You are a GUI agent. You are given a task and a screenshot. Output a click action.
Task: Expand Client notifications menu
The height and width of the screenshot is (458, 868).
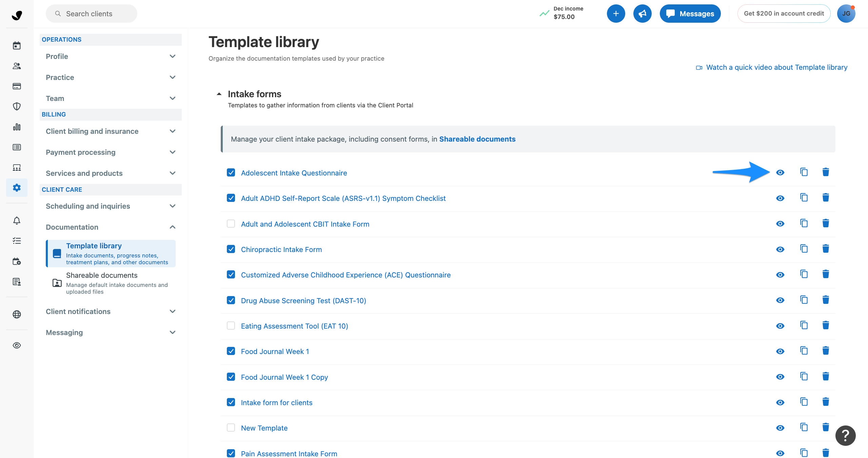(x=111, y=311)
